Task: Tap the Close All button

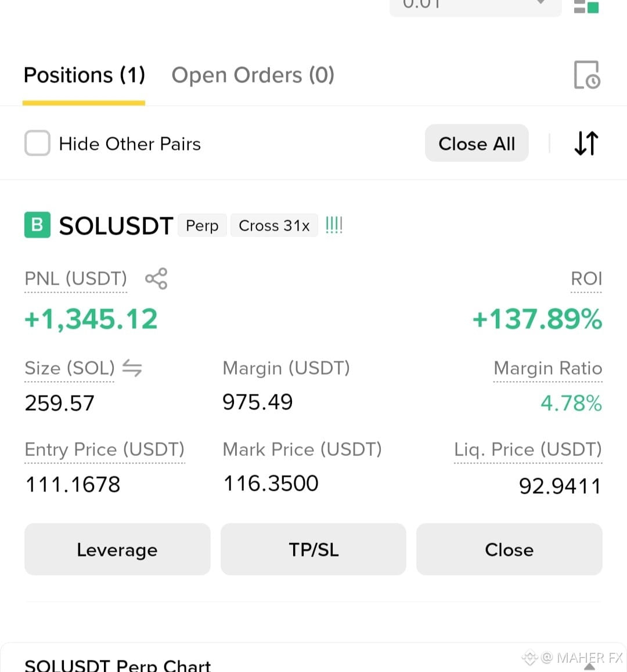Action: point(477,143)
